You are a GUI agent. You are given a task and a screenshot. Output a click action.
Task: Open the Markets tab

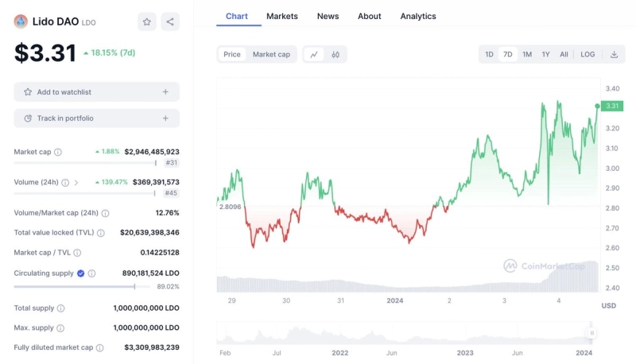click(282, 16)
